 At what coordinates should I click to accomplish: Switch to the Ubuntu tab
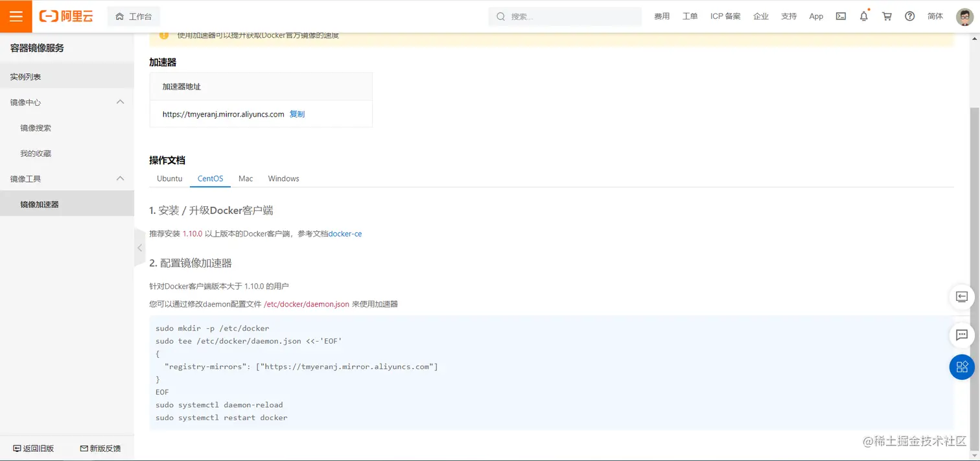click(x=170, y=178)
